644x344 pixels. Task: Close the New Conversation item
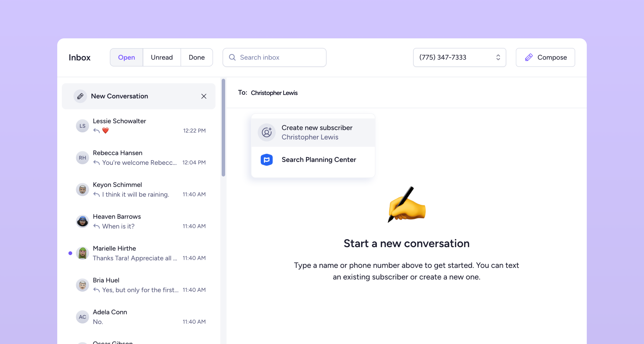(204, 96)
